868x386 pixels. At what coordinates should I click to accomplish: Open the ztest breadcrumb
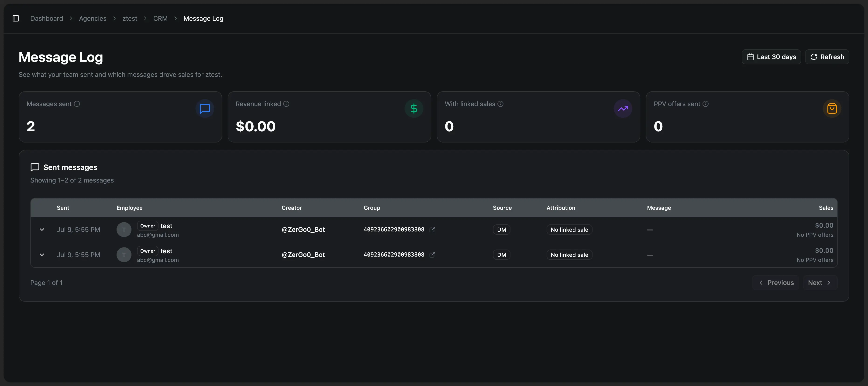(x=130, y=19)
